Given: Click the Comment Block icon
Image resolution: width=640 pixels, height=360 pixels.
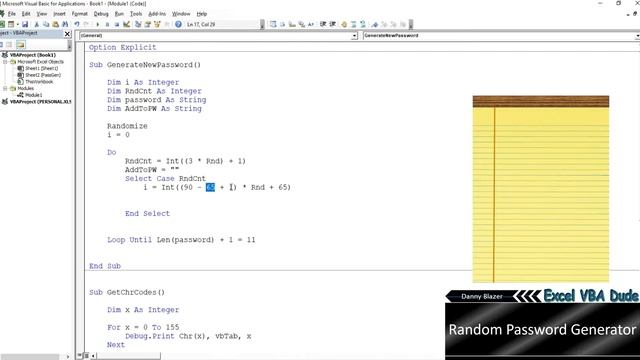Looking at the screenshot, I should tap(353, 24).
